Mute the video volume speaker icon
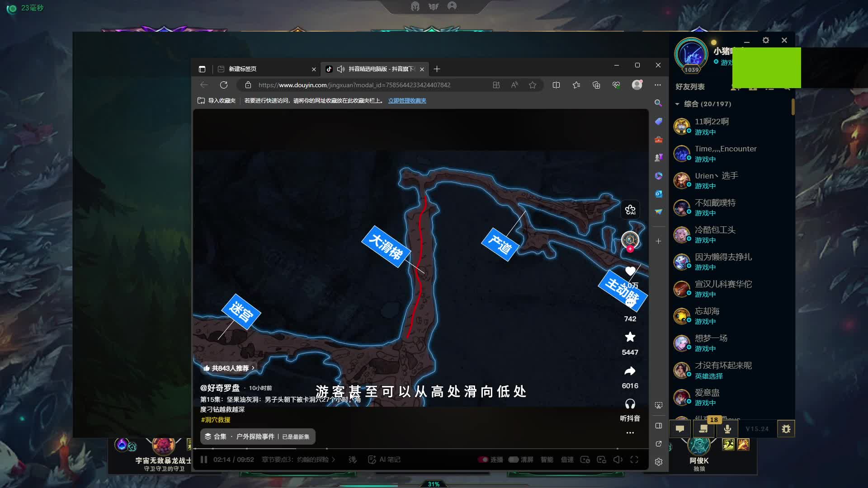The image size is (868, 488). 618,460
